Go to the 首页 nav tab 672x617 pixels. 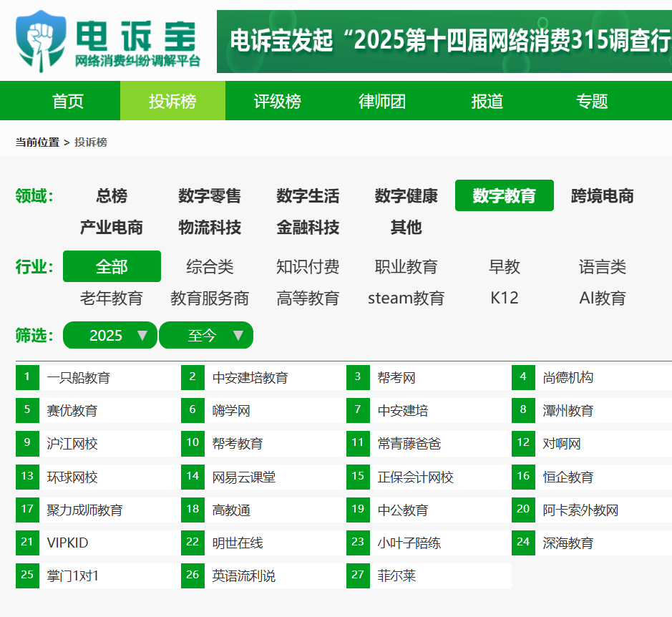tap(68, 101)
